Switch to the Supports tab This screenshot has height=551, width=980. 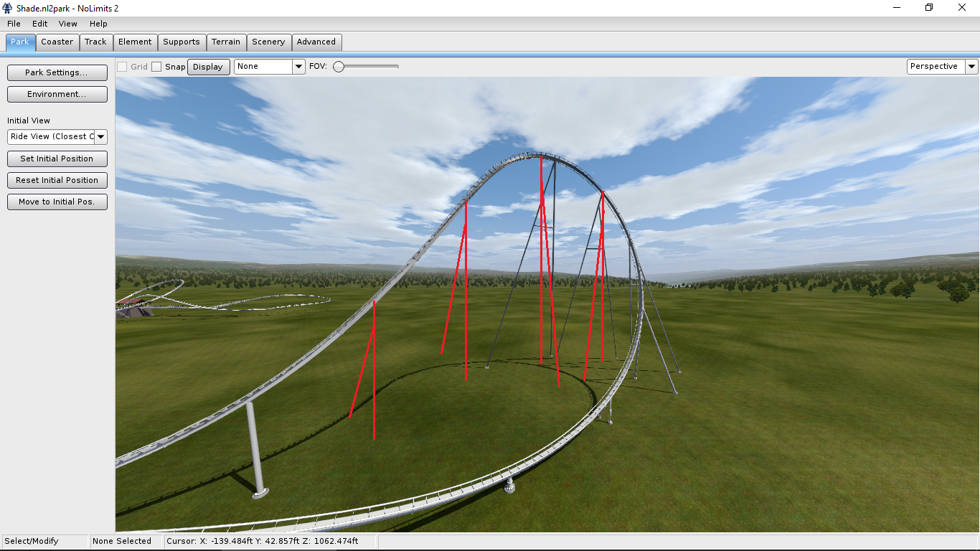181,42
